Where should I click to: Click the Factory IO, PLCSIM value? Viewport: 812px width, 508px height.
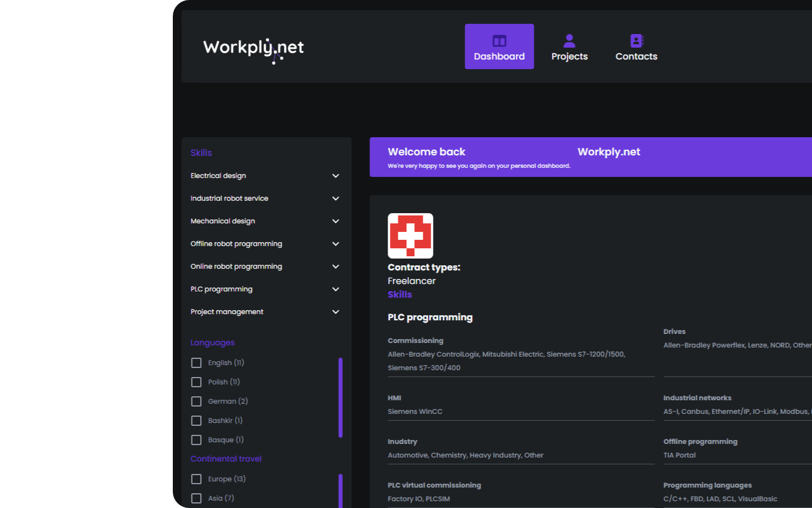pyautogui.click(x=419, y=499)
